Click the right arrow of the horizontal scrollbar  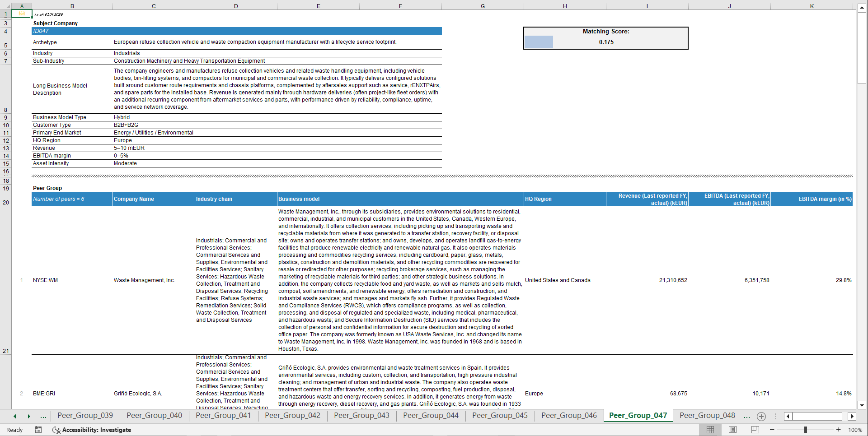click(853, 416)
